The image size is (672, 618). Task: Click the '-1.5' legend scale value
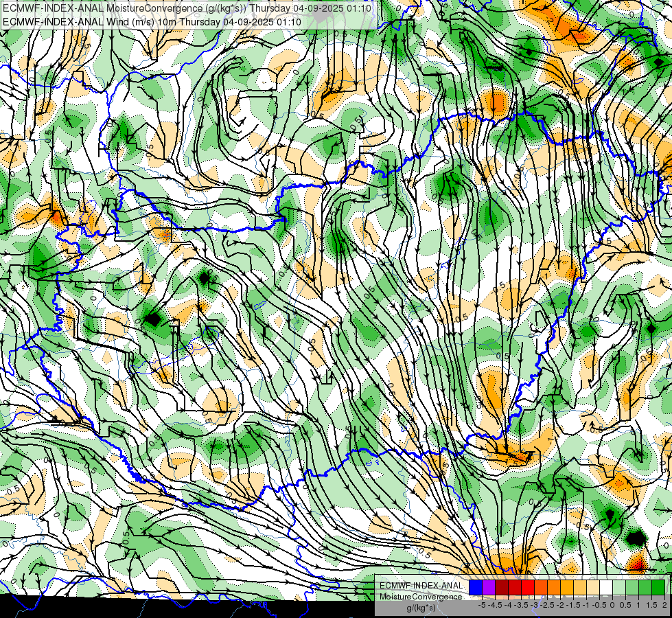point(573,605)
